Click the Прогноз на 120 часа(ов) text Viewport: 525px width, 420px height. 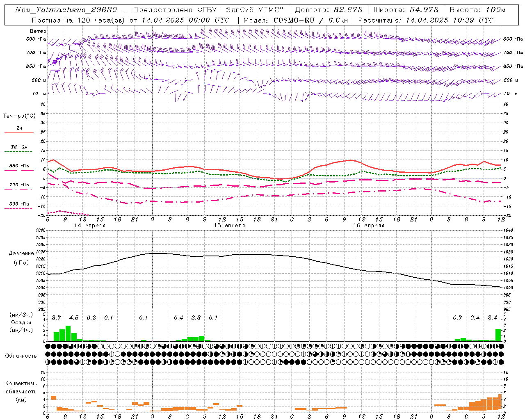tap(78, 20)
